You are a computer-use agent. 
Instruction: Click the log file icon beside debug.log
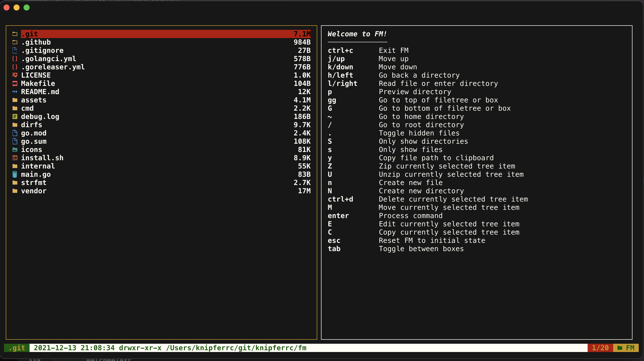[x=15, y=116]
